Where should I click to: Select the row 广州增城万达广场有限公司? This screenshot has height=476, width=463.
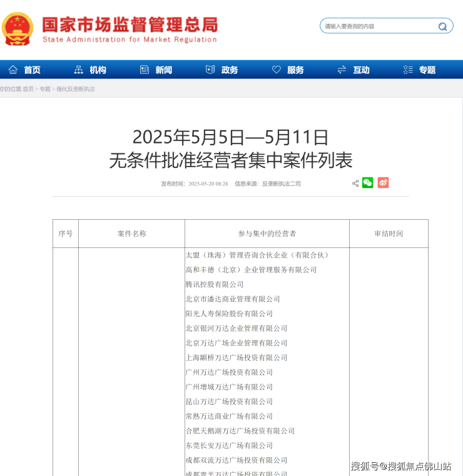(229, 387)
